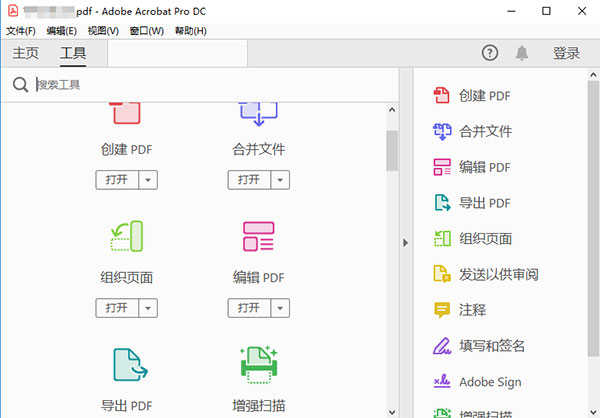Open the 帮助(H) menu

pos(191,31)
